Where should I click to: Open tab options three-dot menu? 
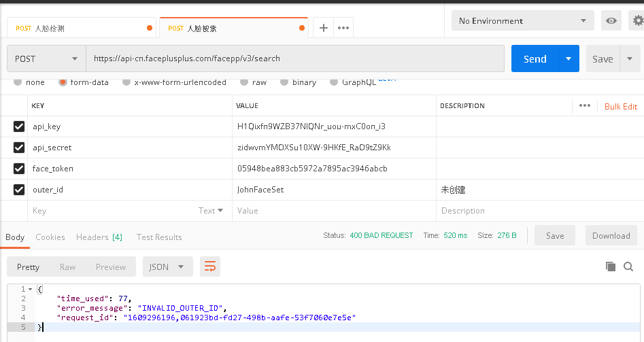[343, 28]
